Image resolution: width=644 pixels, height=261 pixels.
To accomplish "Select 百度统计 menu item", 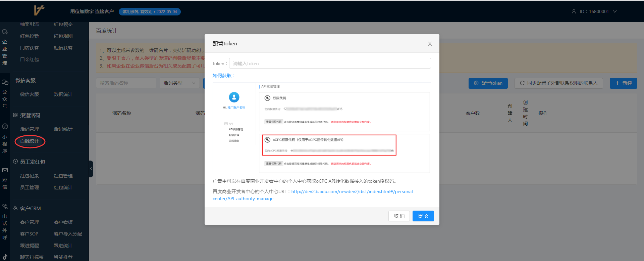I will click(x=30, y=141).
